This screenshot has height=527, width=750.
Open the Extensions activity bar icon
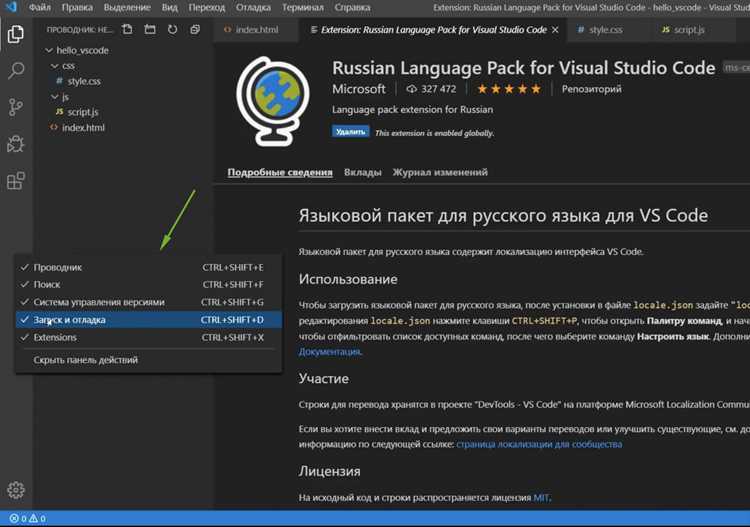pos(16,181)
